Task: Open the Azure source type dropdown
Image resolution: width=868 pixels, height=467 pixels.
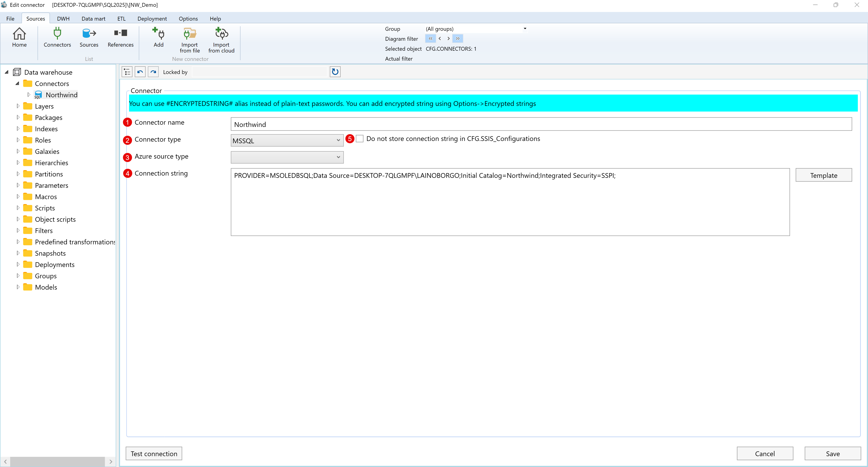Action: (287, 157)
